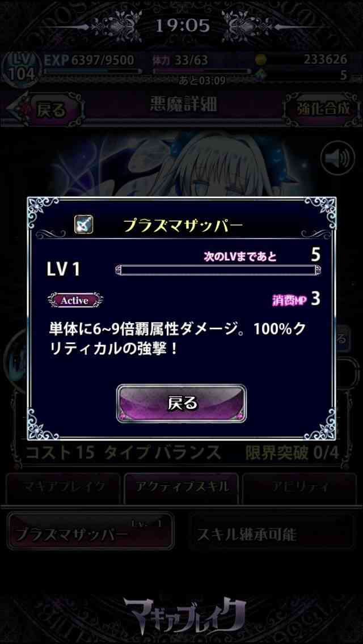Tap the 消費MP label

point(289,300)
